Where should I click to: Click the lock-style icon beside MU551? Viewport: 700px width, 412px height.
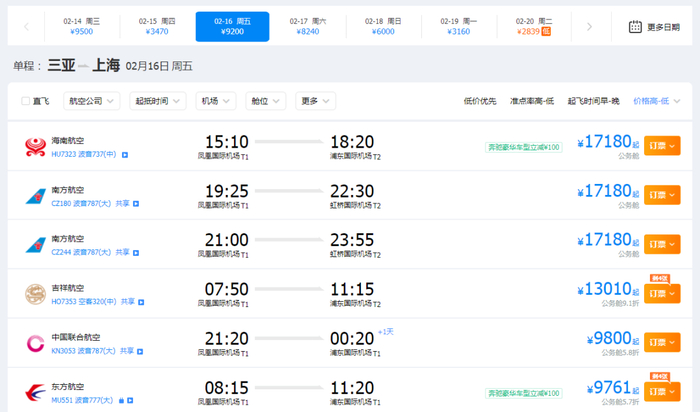[x=121, y=401]
